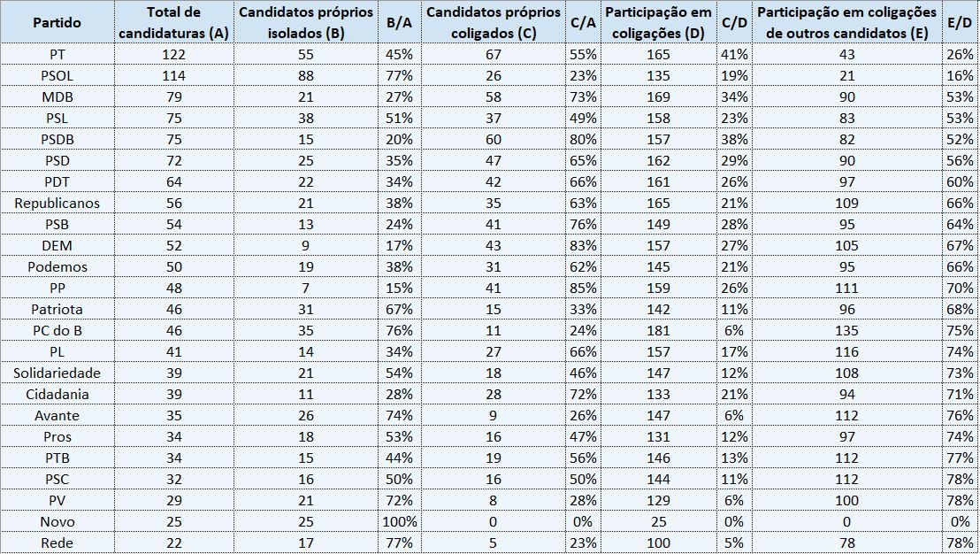Viewport: 980px width, 554px height.
Task: Click the Novo party name cell
Action: (57, 521)
